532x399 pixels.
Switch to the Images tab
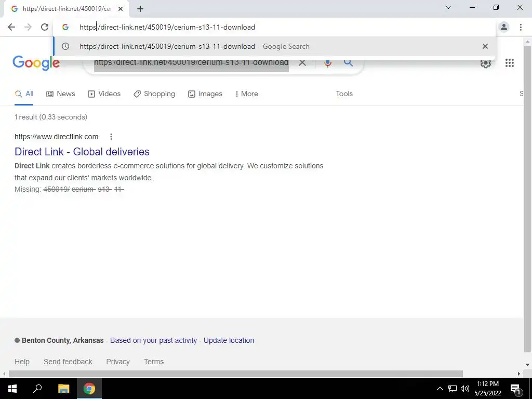click(x=205, y=94)
